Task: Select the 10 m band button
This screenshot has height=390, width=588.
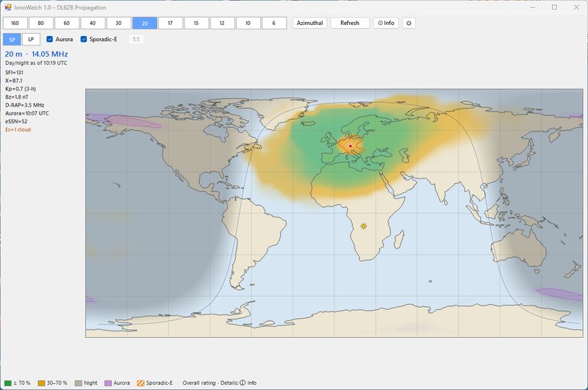Action: [x=248, y=23]
